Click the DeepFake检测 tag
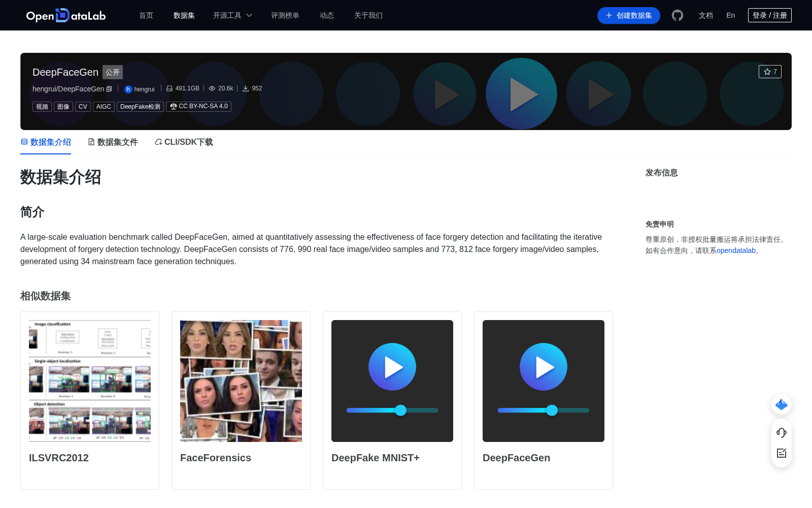The height and width of the screenshot is (508, 812). (140, 107)
